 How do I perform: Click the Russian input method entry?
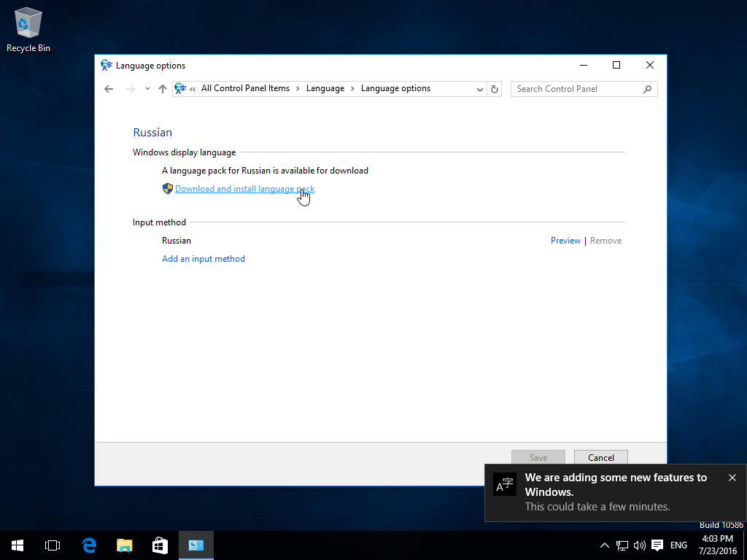click(177, 241)
